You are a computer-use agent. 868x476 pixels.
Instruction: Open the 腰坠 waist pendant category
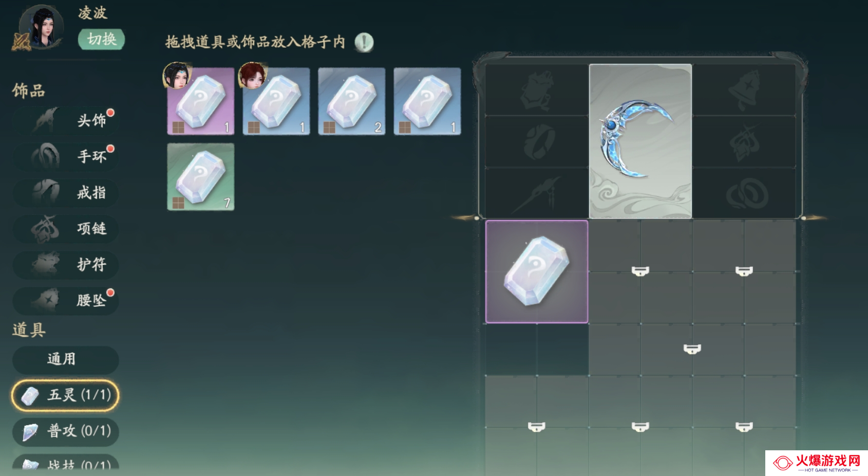(66, 300)
